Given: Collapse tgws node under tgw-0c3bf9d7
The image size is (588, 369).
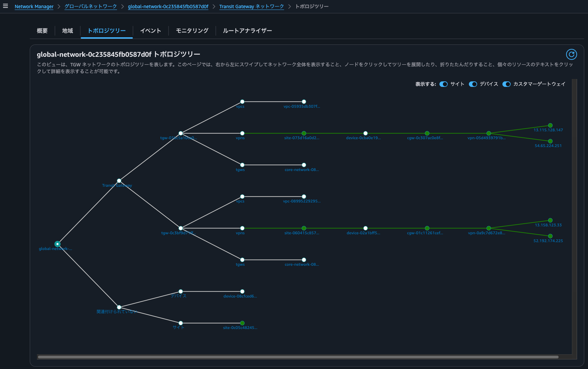Looking at the screenshot, I should coord(242,260).
